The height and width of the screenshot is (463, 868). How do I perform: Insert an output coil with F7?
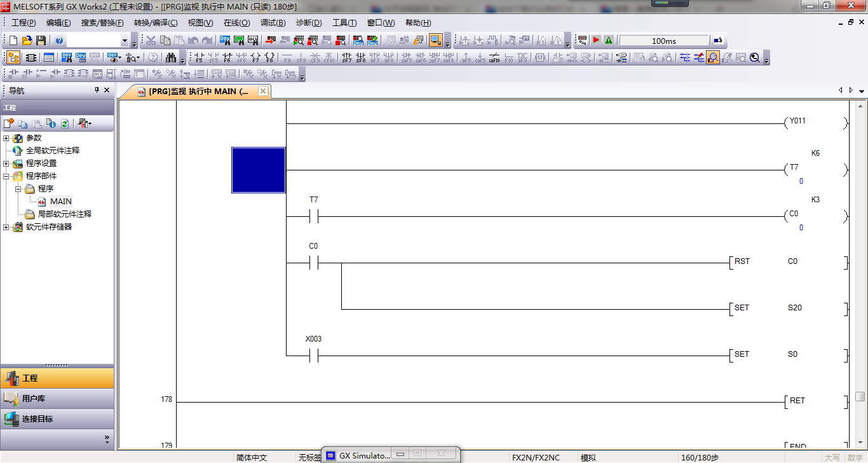click(255, 58)
